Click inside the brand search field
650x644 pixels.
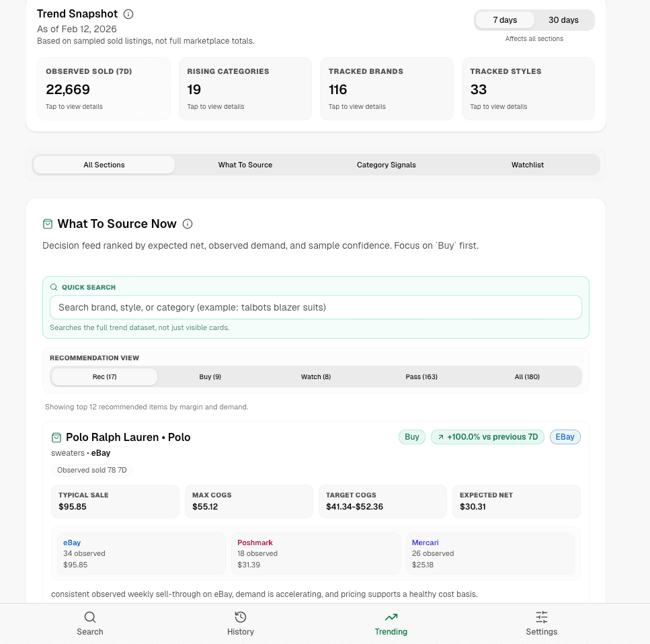click(x=316, y=307)
